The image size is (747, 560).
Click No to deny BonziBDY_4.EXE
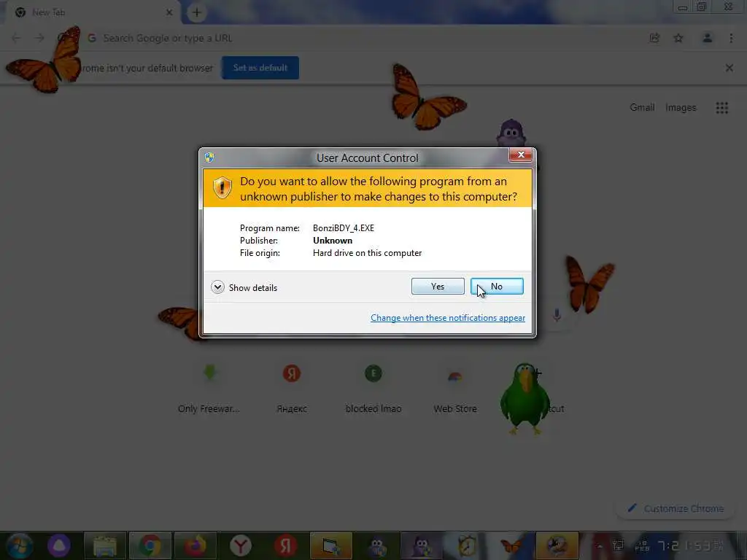pos(497,286)
